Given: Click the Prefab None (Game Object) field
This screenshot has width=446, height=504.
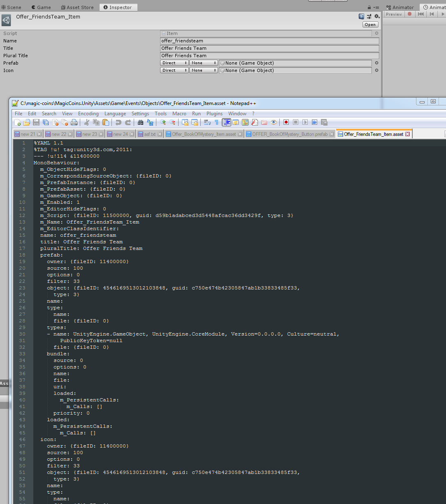Looking at the screenshot, I should (x=295, y=63).
